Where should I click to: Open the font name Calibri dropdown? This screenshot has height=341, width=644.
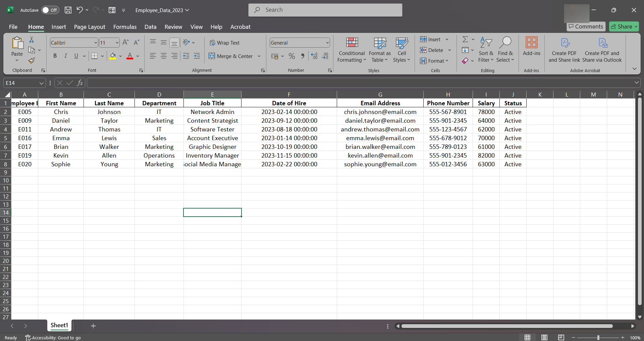click(x=95, y=43)
